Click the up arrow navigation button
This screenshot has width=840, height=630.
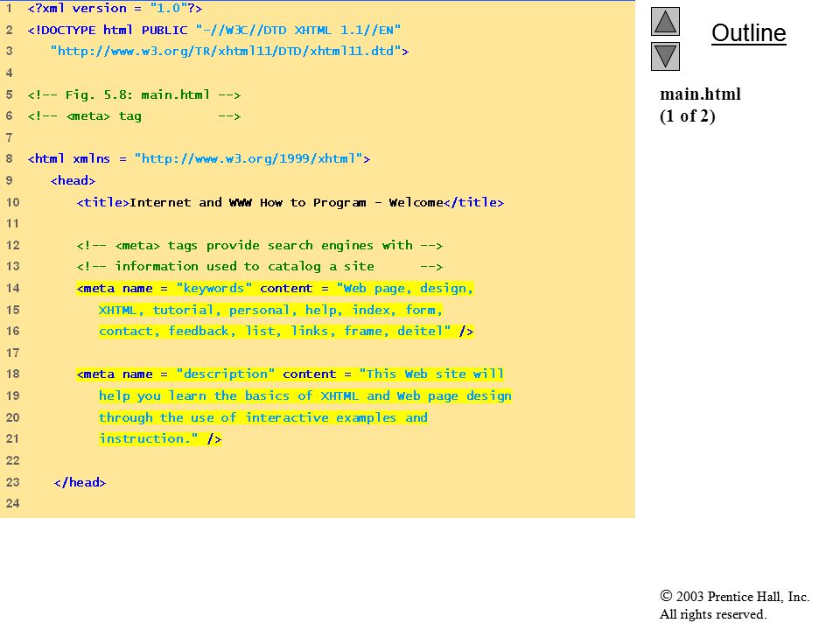point(665,21)
